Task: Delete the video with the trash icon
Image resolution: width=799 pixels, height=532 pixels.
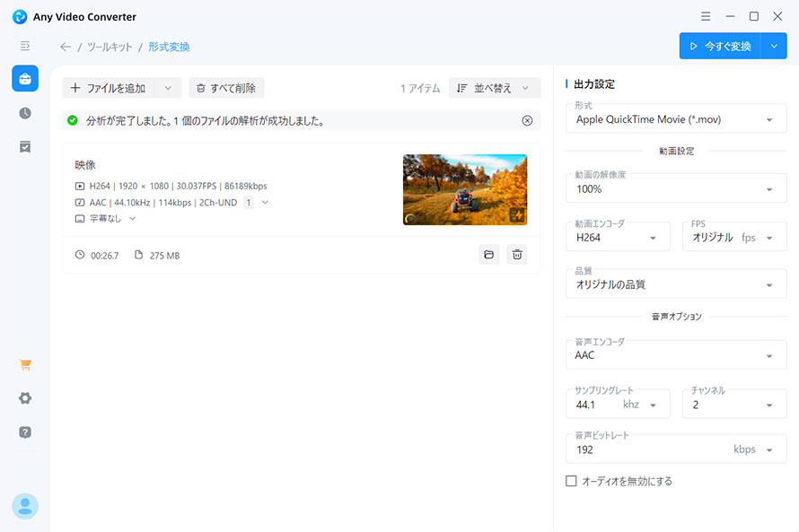Action: [517, 255]
